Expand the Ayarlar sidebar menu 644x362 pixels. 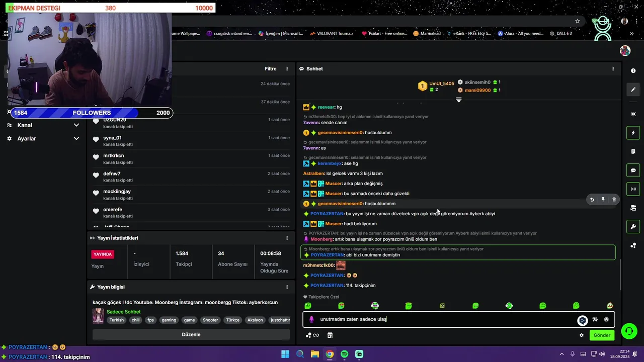coord(44,138)
